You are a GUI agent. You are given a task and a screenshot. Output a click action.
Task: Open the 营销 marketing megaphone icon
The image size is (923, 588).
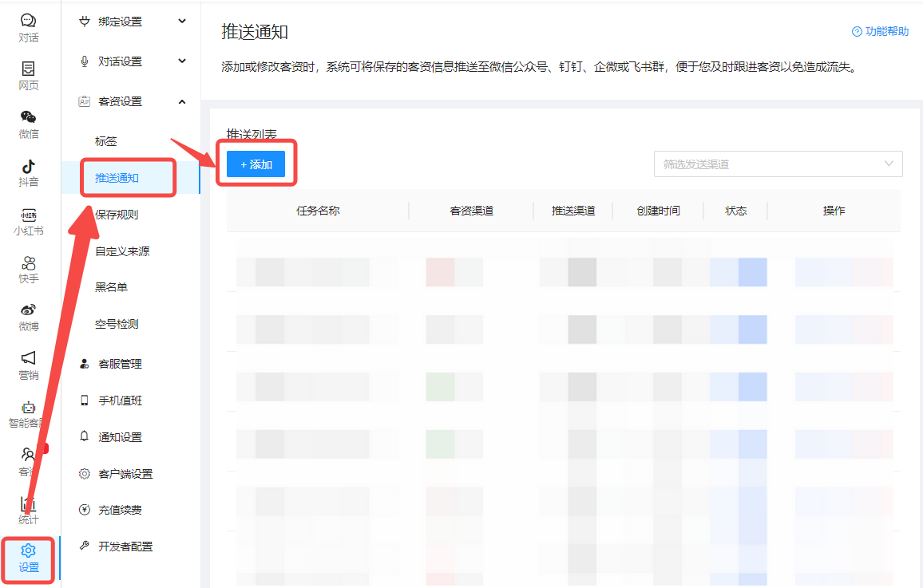pos(28,365)
